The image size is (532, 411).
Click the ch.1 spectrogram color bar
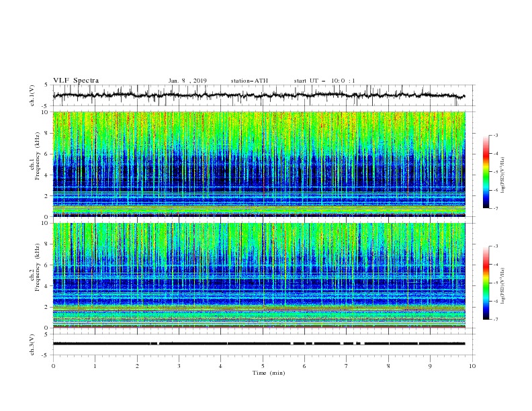coord(486,172)
